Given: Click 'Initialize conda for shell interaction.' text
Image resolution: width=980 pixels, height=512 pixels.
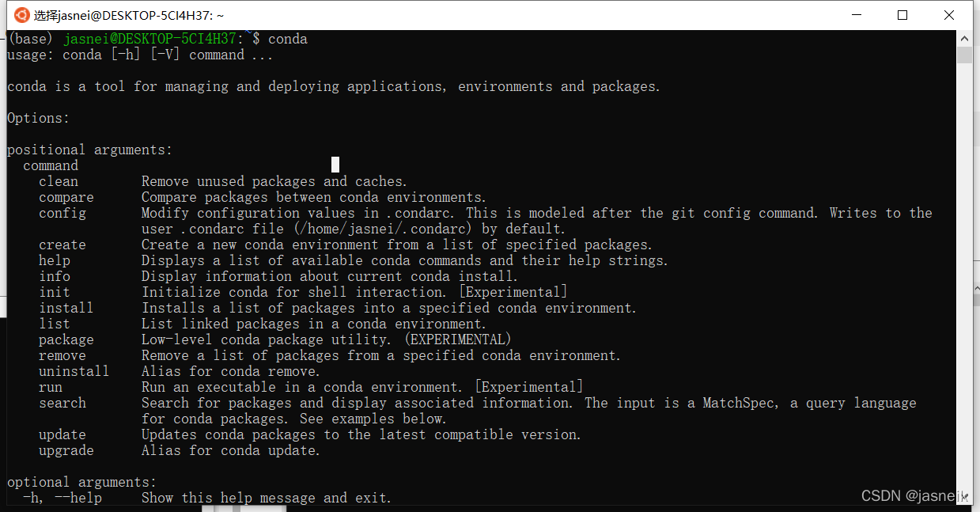Looking at the screenshot, I should coord(296,292).
